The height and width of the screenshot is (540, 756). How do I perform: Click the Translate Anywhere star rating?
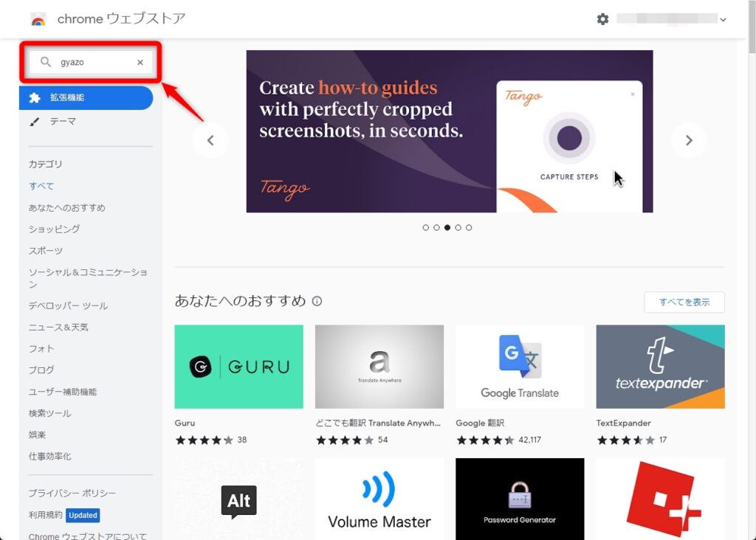click(x=345, y=440)
